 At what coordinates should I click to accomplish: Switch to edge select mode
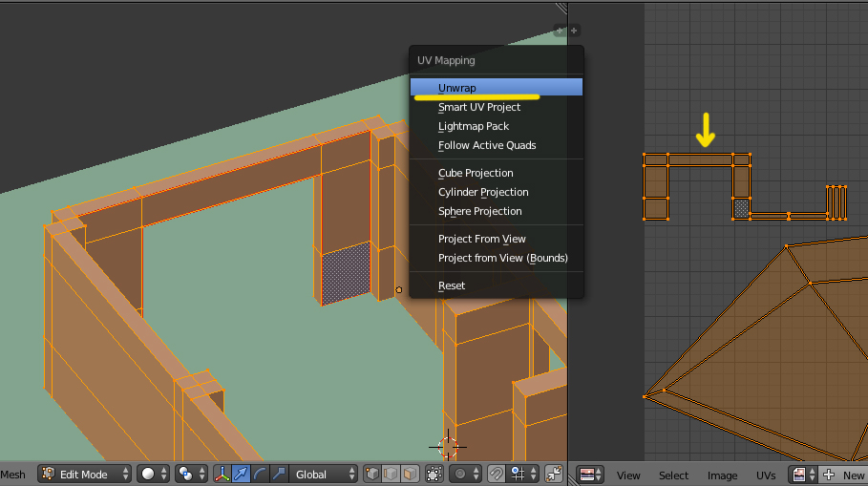[x=391, y=475]
